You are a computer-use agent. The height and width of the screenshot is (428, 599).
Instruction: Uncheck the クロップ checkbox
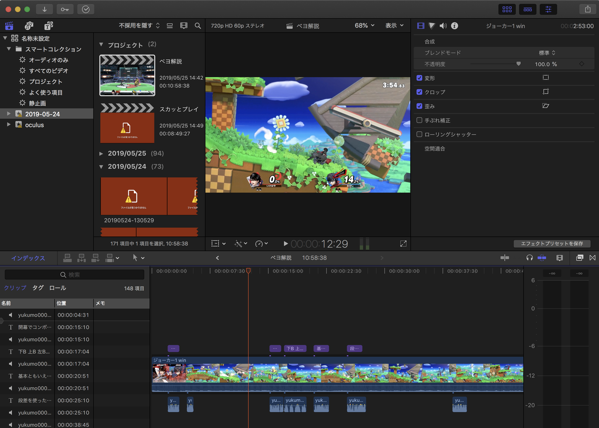click(419, 92)
